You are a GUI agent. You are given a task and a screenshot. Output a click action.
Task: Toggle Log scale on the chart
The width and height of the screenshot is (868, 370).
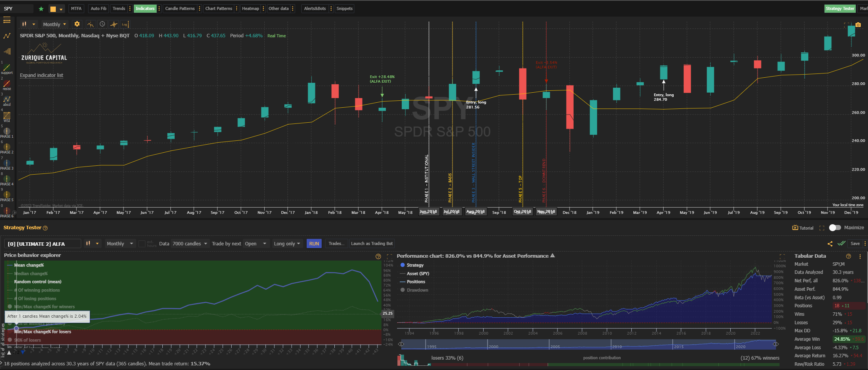click(125, 24)
